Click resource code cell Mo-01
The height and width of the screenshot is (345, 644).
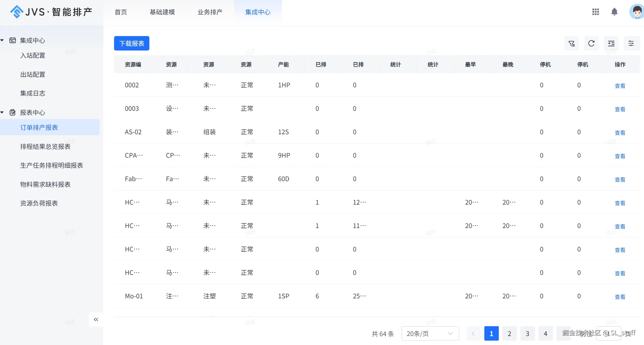tap(134, 296)
